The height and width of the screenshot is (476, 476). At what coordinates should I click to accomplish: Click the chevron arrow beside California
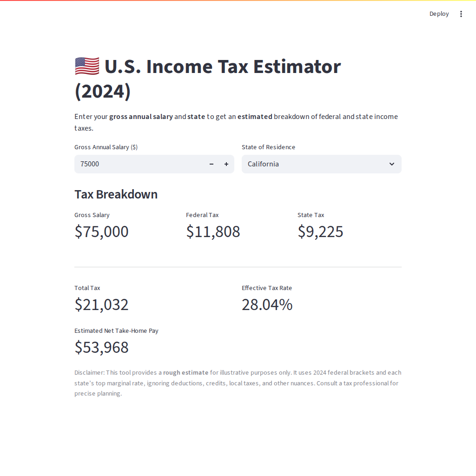coord(392,164)
